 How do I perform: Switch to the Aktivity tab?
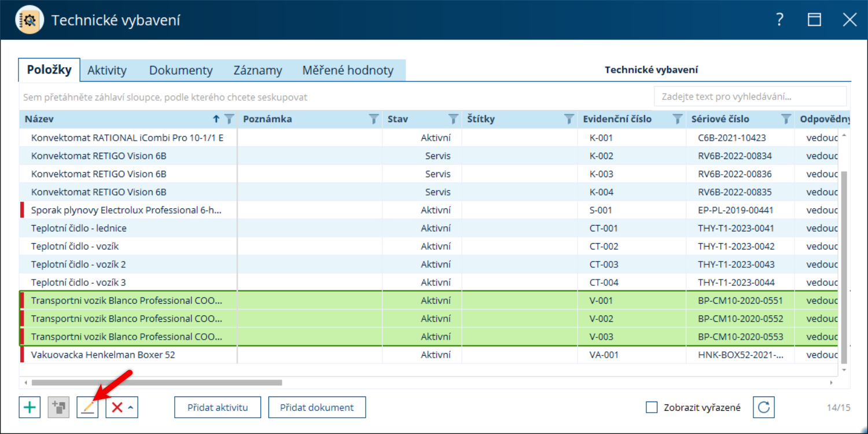107,71
